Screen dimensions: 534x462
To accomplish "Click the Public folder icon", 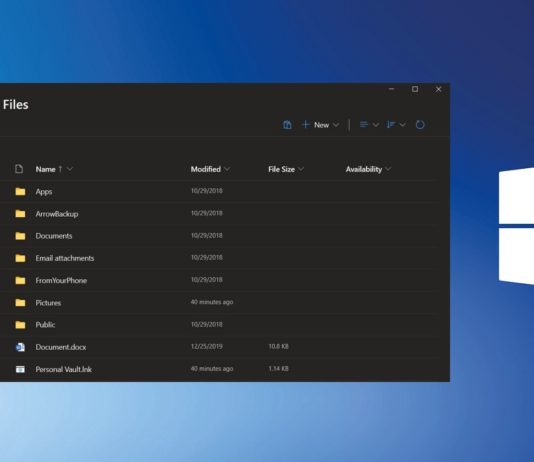I will tap(20, 324).
